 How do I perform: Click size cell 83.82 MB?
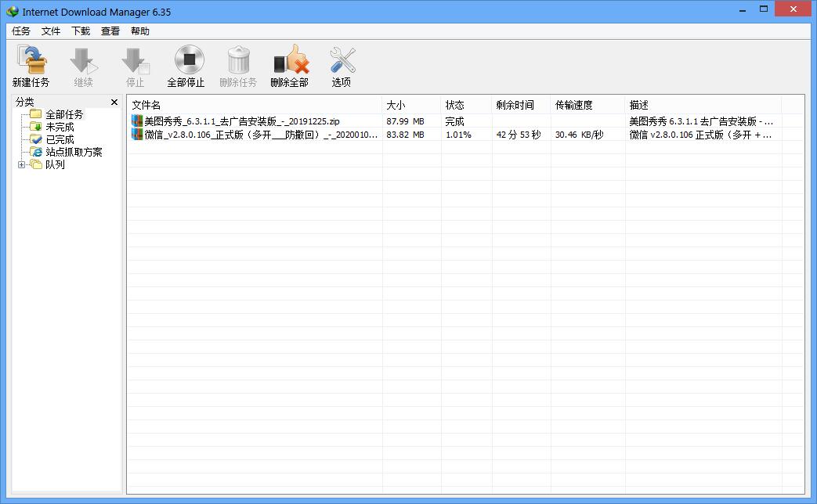pyautogui.click(x=406, y=135)
